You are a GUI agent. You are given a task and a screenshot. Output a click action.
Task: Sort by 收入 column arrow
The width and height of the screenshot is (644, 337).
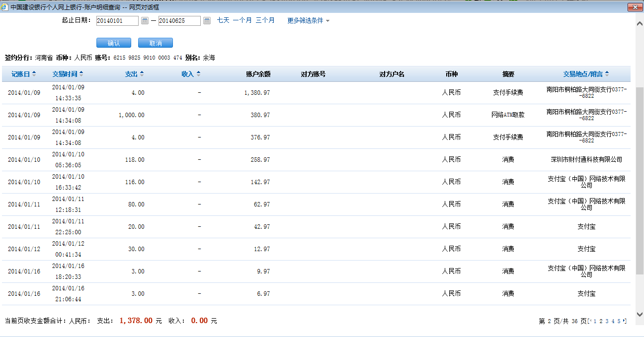coord(199,74)
